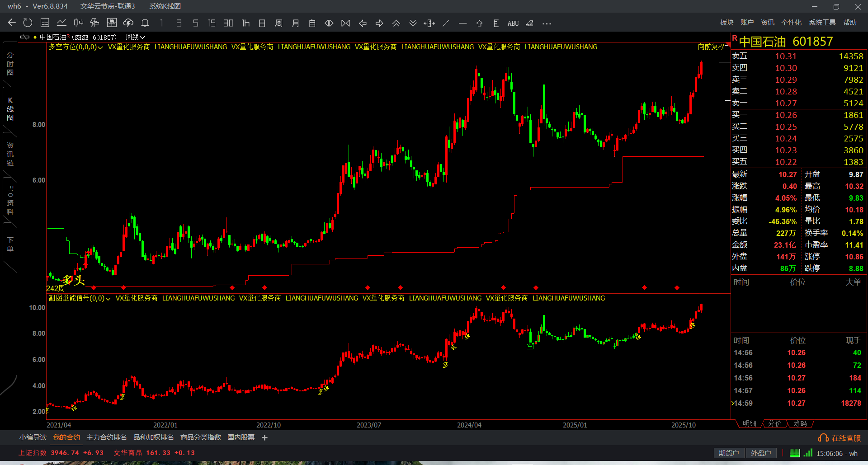The height and width of the screenshot is (465, 868).
Task: Select the 明细 bottom tab
Action: pos(749,423)
